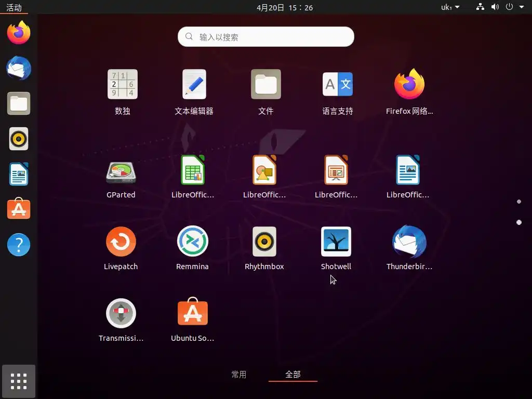
Task: Click Firefox in the left dock
Action: coord(19,33)
